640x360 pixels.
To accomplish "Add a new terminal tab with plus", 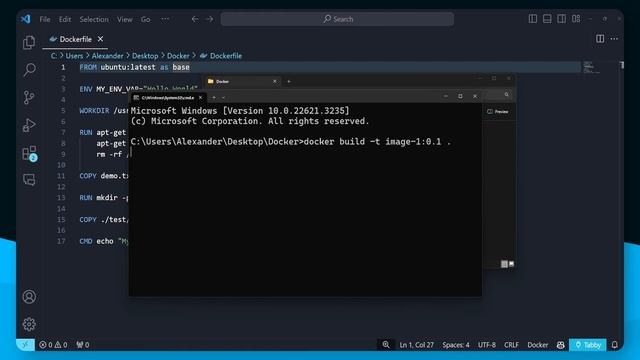I will (x=214, y=98).
